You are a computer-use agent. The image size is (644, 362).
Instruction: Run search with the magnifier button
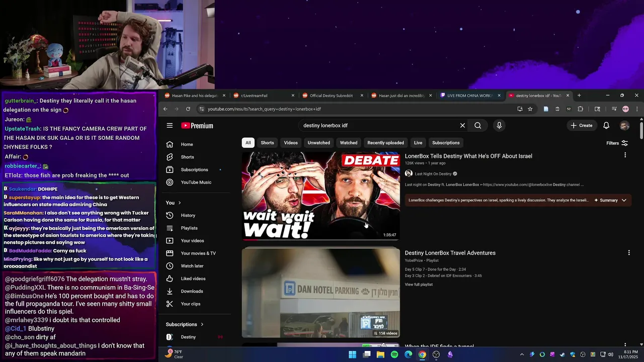tap(478, 126)
